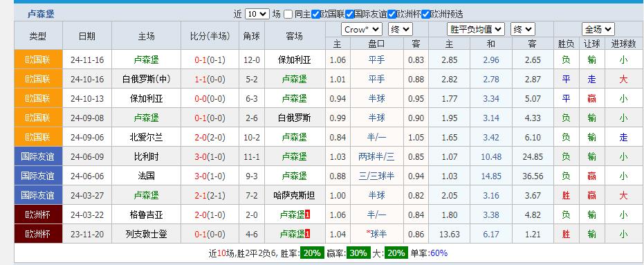Open the Crow* bookmaker dropdown

click(x=362, y=29)
